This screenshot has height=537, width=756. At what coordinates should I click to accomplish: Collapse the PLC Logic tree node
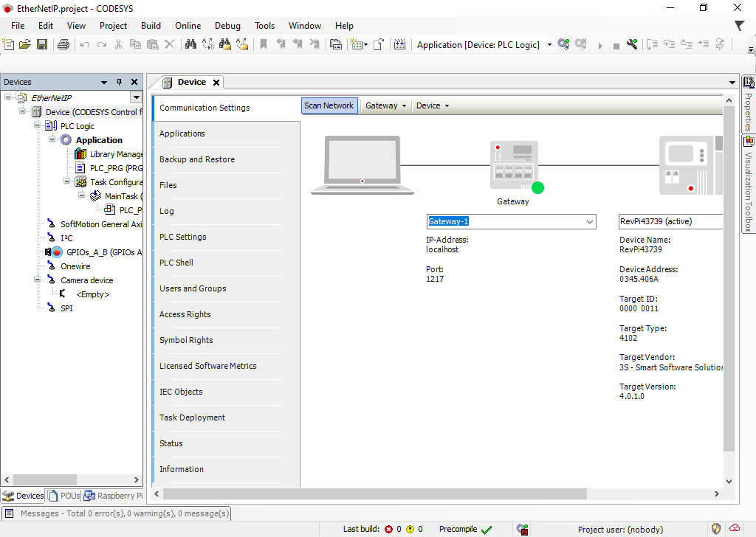tap(38, 126)
